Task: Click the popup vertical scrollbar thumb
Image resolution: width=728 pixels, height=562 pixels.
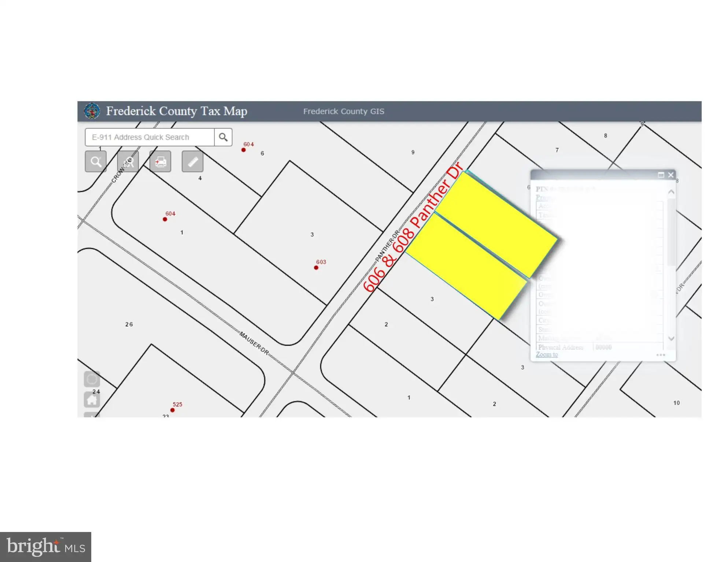Action: point(671,232)
